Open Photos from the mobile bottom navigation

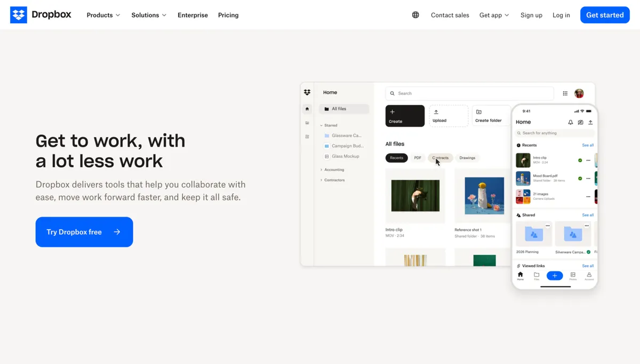click(x=573, y=276)
